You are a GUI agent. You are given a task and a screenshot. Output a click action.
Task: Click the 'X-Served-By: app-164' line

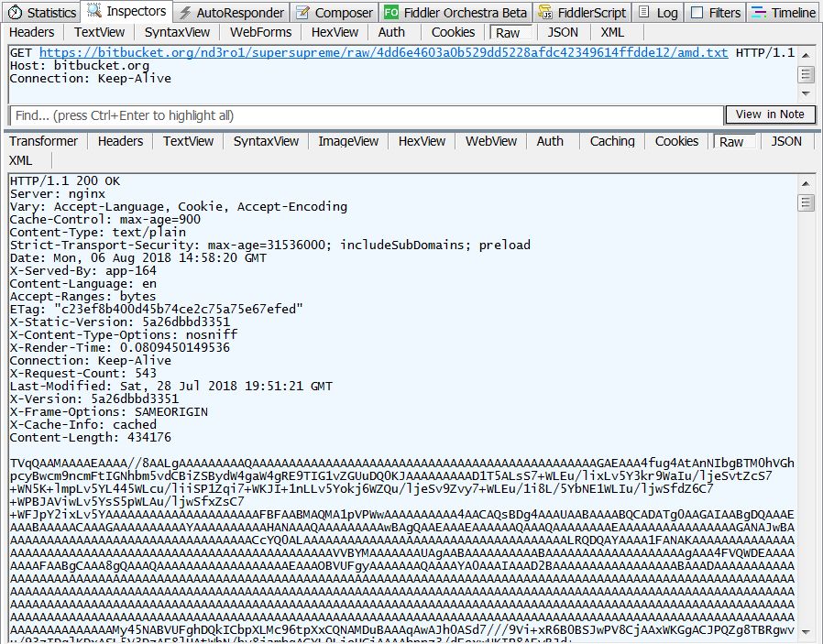coord(83,271)
